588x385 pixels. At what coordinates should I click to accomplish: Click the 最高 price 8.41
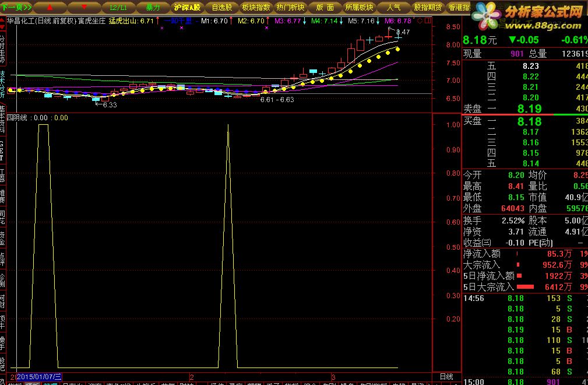click(x=516, y=186)
